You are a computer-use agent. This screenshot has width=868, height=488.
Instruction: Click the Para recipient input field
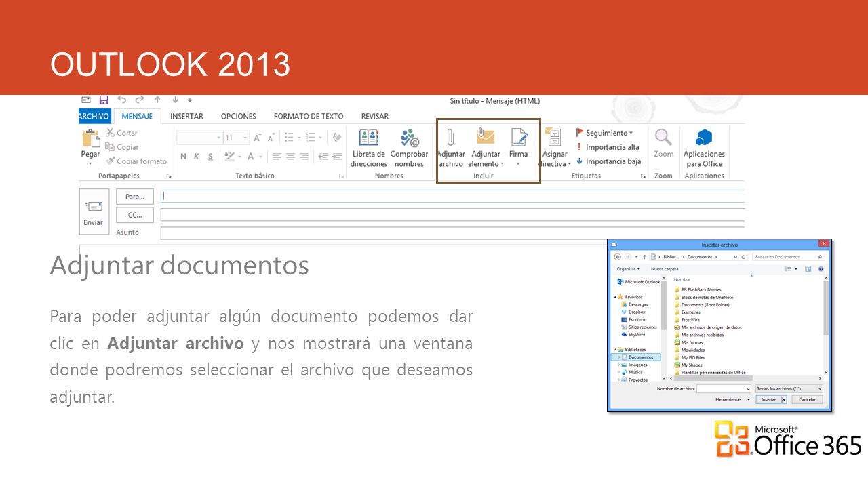[452, 197]
